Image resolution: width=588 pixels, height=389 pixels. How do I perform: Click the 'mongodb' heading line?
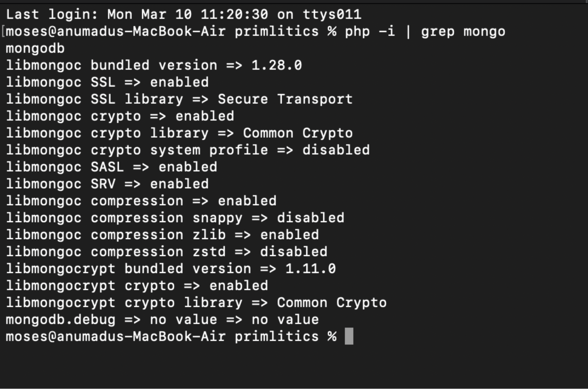click(35, 48)
